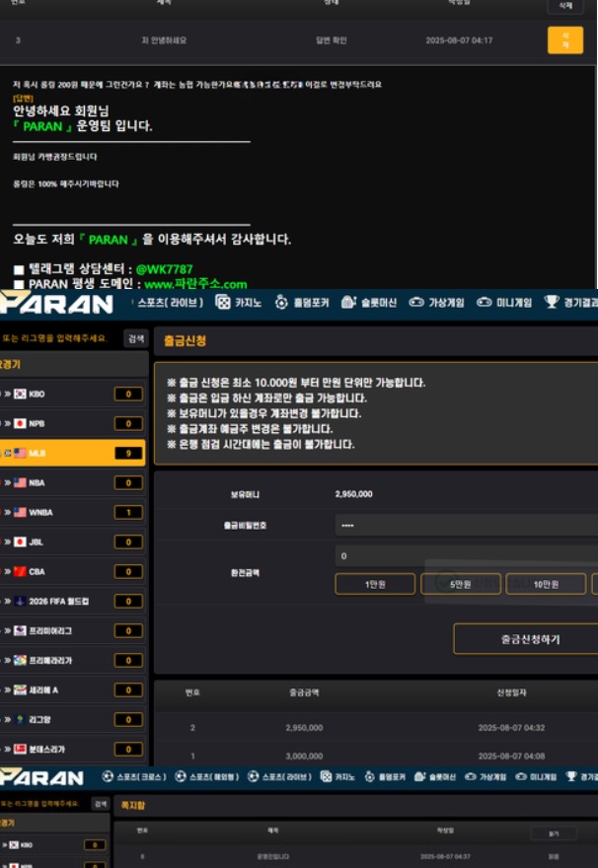Open the 스포츠(라이브) menu on the withdrawal page
This screenshot has width=598, height=868.
[170, 303]
